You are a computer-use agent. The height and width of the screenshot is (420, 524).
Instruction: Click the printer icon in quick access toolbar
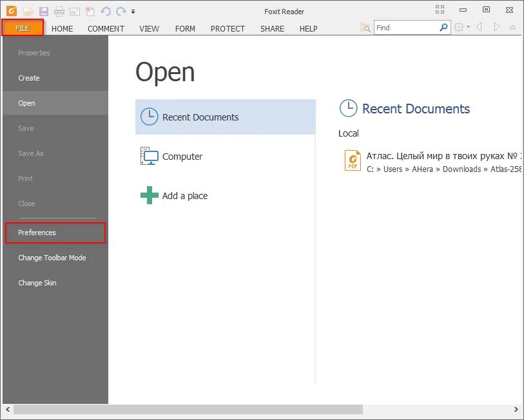pos(59,12)
